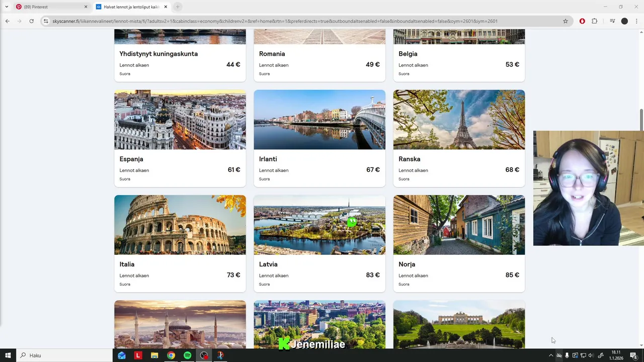This screenshot has width=644, height=362.
Task: Open the red L app in taskbar
Action: click(138, 355)
